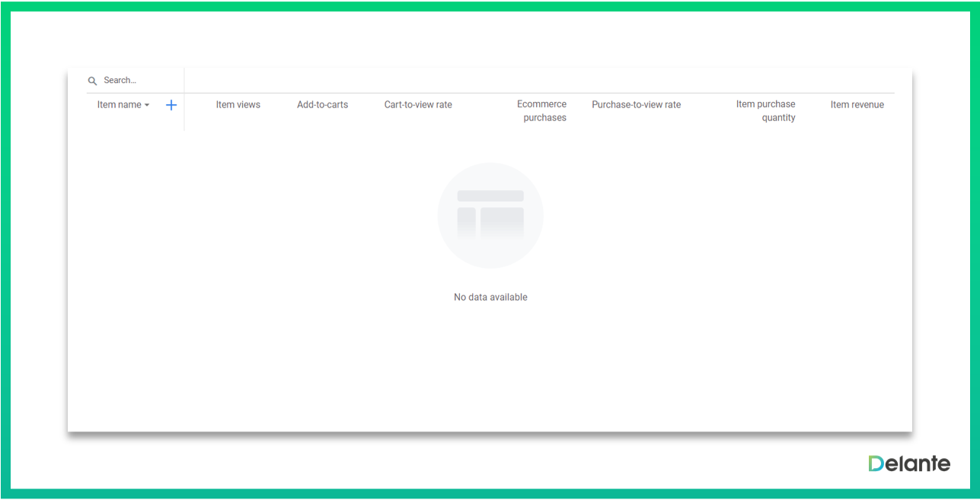Click the small arrow beside Item name
The width and height of the screenshot is (980, 500).
point(147,105)
